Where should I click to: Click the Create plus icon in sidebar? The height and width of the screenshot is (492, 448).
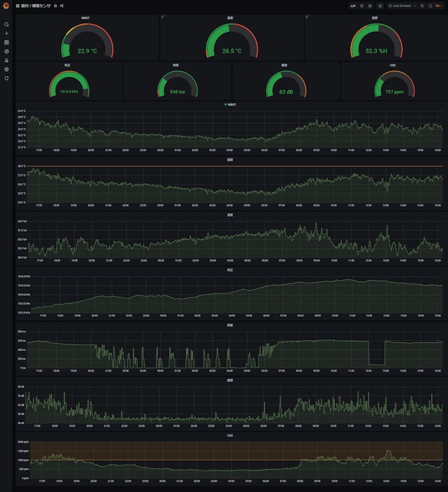pos(6,33)
